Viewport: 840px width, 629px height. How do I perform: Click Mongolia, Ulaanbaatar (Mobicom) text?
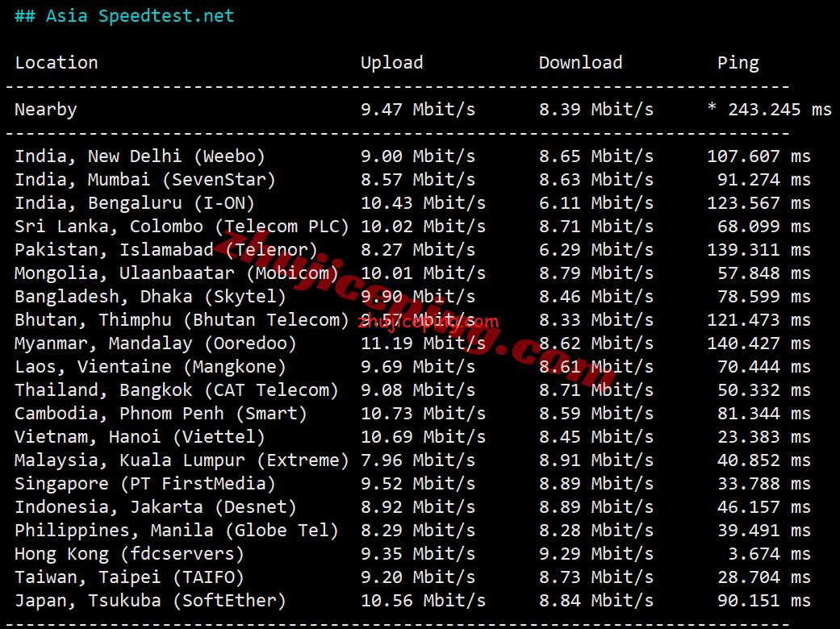pos(177,273)
